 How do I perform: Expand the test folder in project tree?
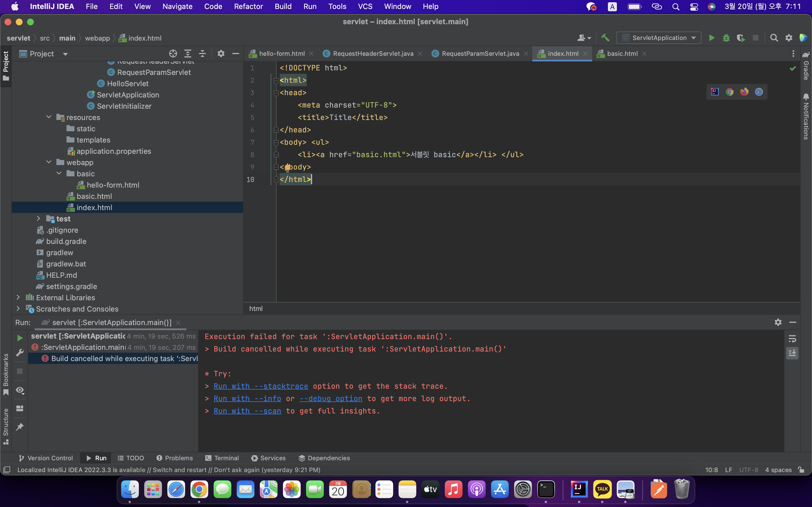click(37, 218)
